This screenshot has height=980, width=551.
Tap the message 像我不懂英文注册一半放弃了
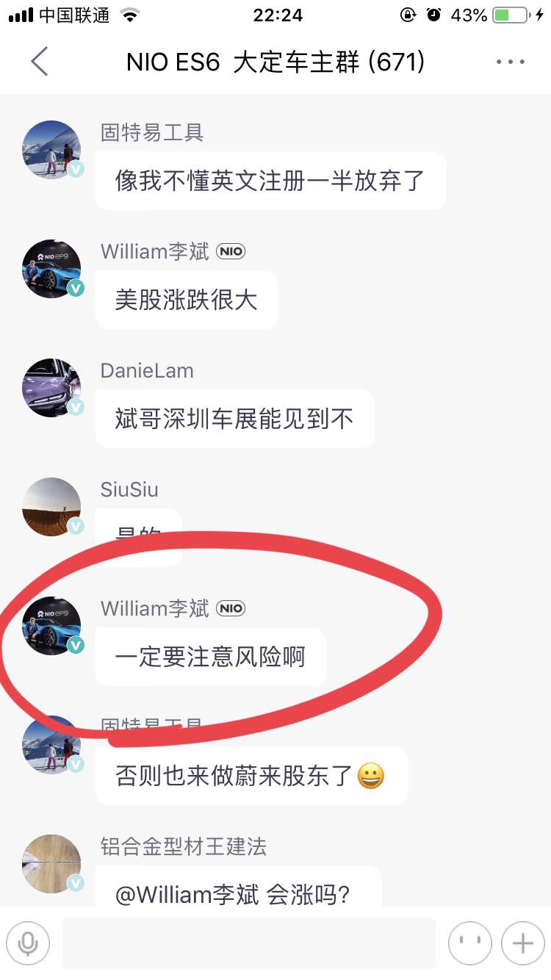[x=271, y=181]
